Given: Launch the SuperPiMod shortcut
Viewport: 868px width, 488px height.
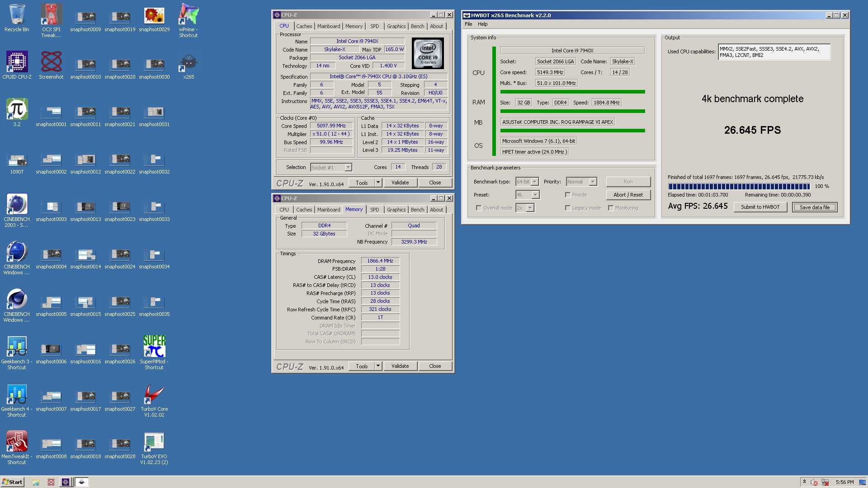Looking at the screenshot, I should click(x=154, y=352).
